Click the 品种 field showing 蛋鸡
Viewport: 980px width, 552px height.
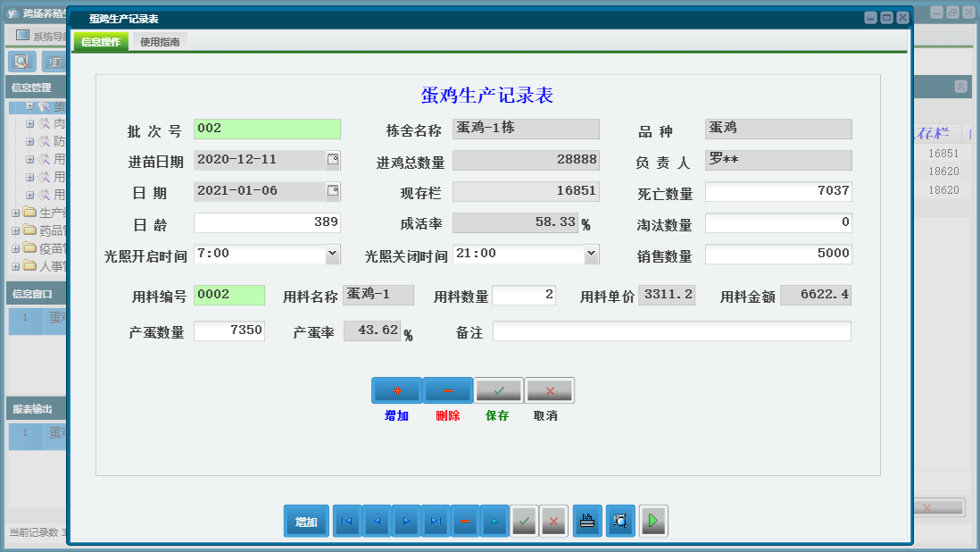pyautogui.click(x=778, y=129)
